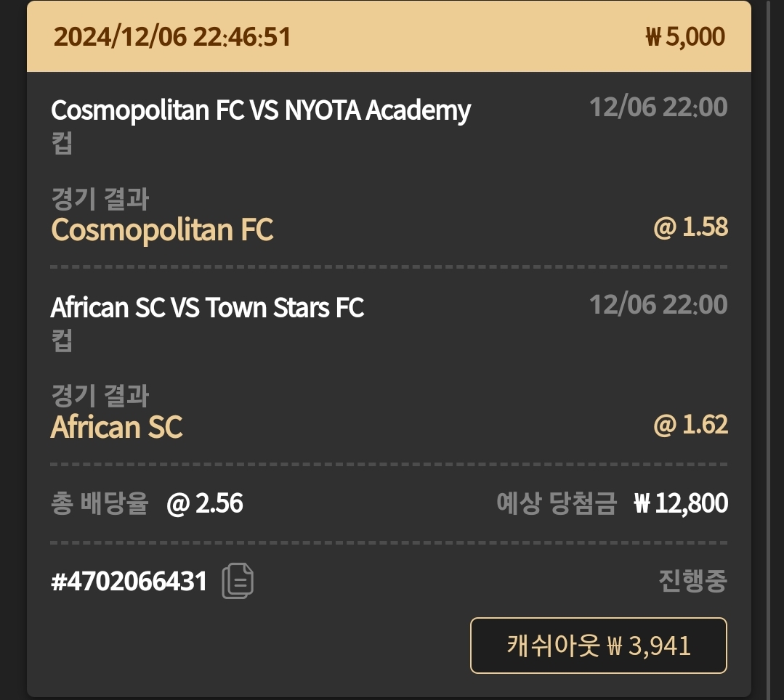
Task: Click the @ 1.58 odds value
Action: (690, 227)
